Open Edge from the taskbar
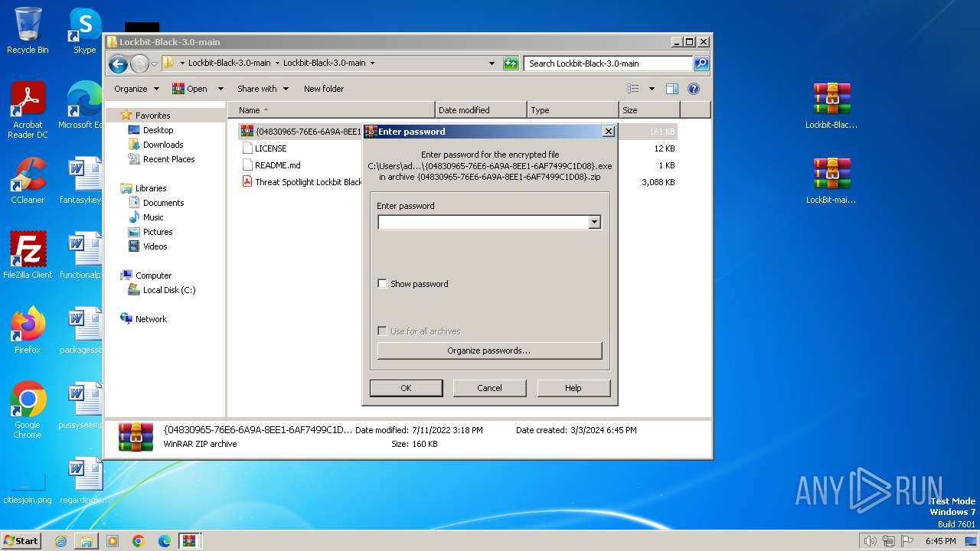 164,541
